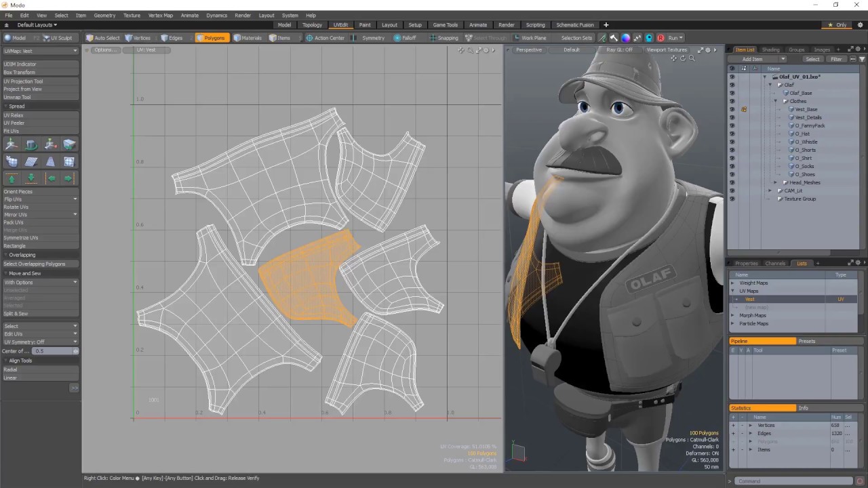This screenshot has width=868, height=488.
Task: Open the 3D viewport settings gear
Action: [x=708, y=50]
